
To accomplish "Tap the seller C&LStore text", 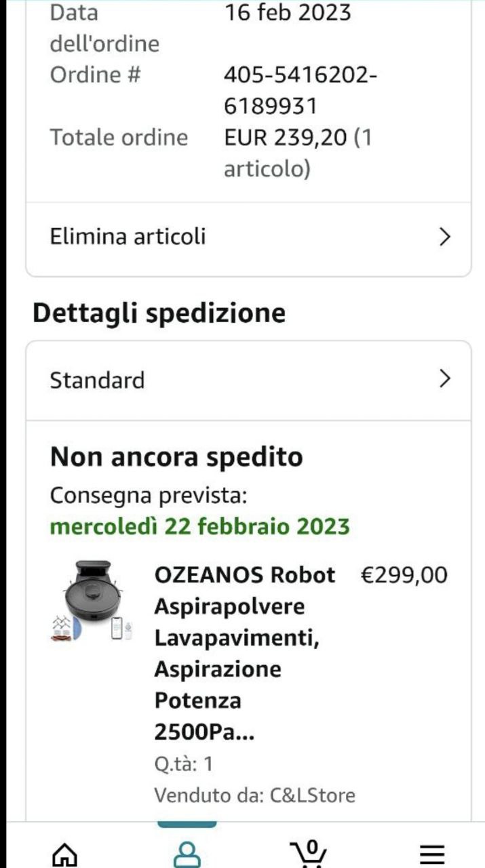I will click(254, 795).
